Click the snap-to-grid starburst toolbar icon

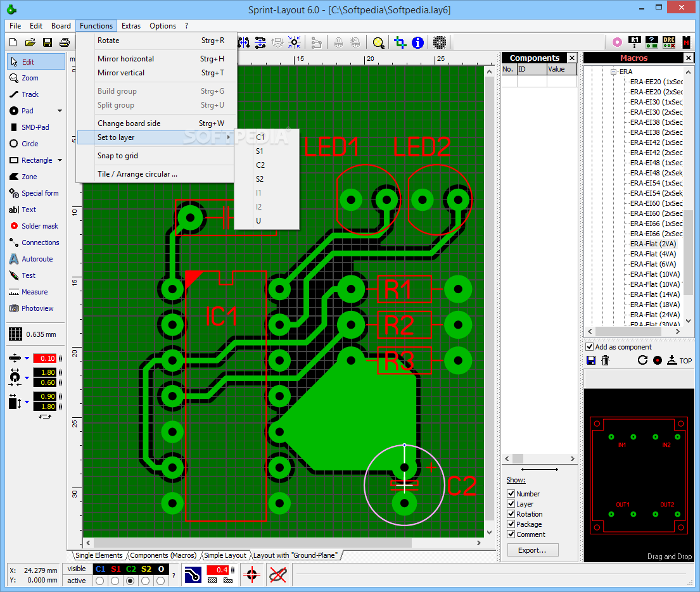tap(294, 42)
